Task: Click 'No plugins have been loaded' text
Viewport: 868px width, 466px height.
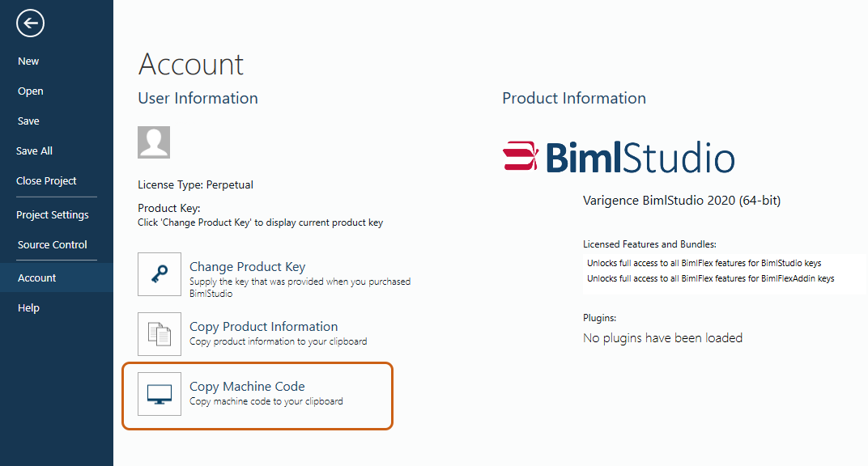Action: pyautogui.click(x=662, y=337)
